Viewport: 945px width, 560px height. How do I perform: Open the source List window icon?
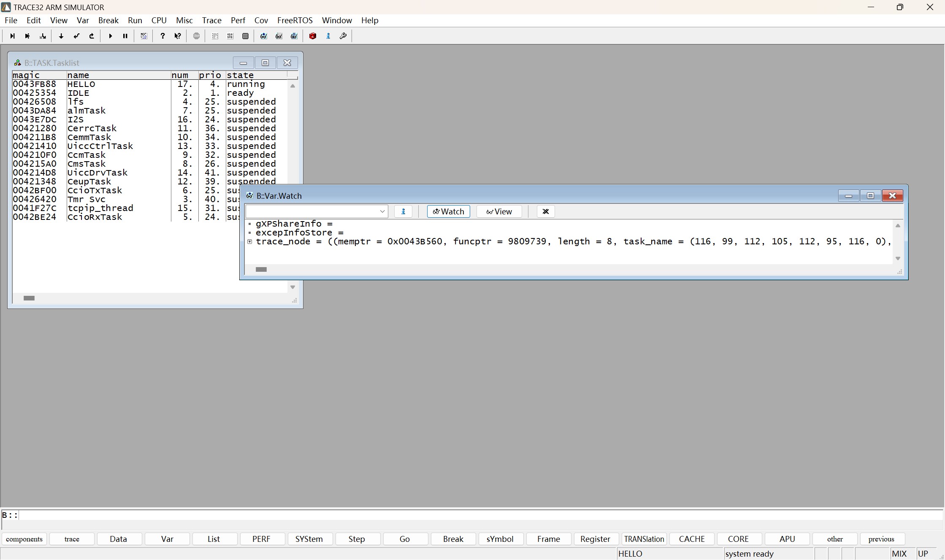pyautogui.click(x=215, y=36)
